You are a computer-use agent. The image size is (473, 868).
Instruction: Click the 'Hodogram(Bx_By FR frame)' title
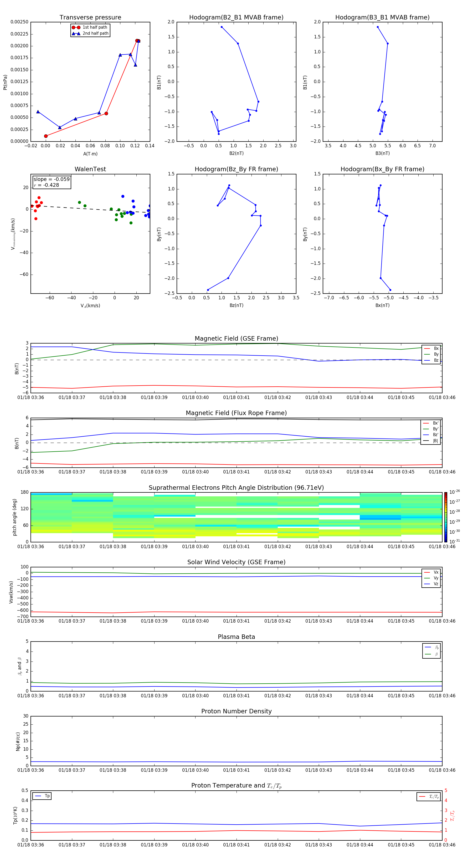382,169
